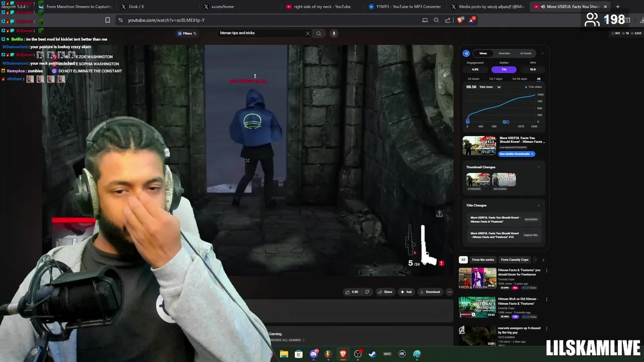Viewport: 644px width, 362px height.
Task: Toggle the This video legend series
Action: 533,87
